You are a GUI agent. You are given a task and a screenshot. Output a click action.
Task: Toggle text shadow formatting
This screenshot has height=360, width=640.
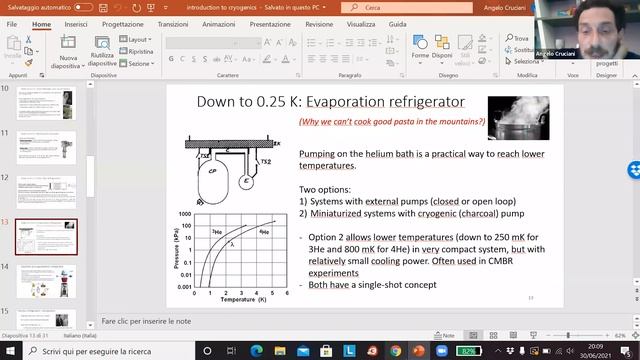(205, 59)
